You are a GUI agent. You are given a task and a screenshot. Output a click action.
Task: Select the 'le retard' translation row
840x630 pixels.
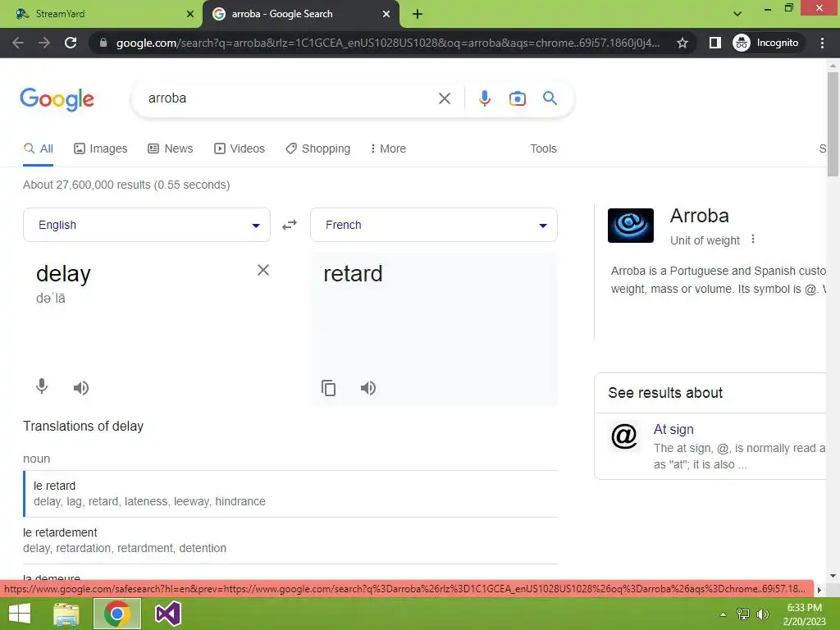[291, 493]
